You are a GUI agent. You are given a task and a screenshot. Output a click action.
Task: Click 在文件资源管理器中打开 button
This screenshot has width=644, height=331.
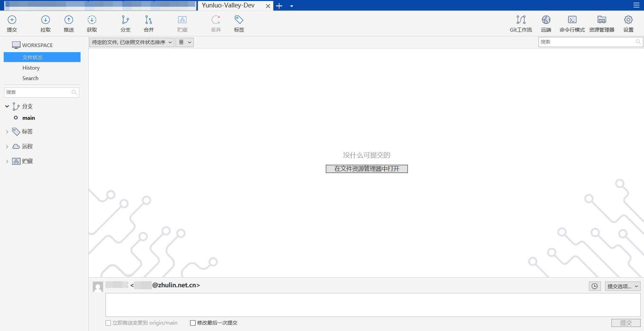[367, 169]
